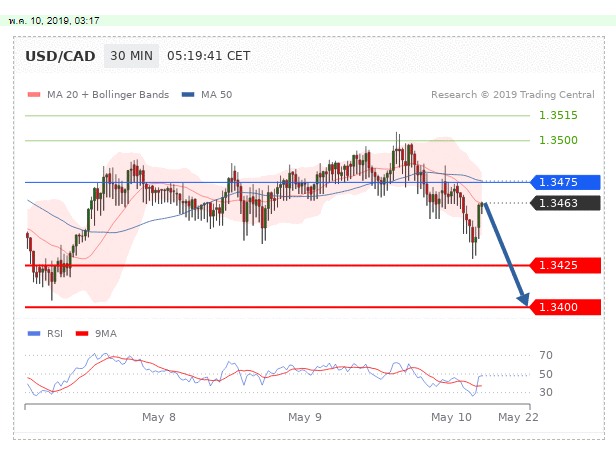Click the RSI 70 level label
This screenshot has width=616, height=451.
(x=546, y=356)
